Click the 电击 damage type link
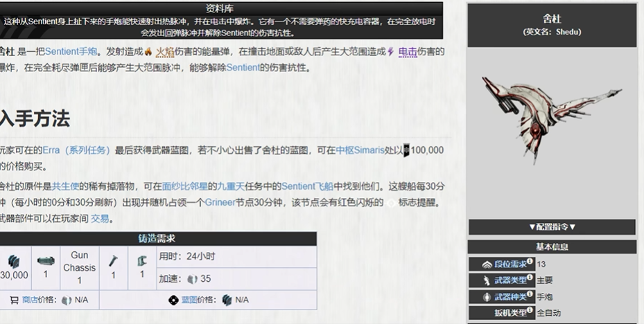Image resolution: width=644 pixels, height=324 pixels. pyautogui.click(x=408, y=52)
